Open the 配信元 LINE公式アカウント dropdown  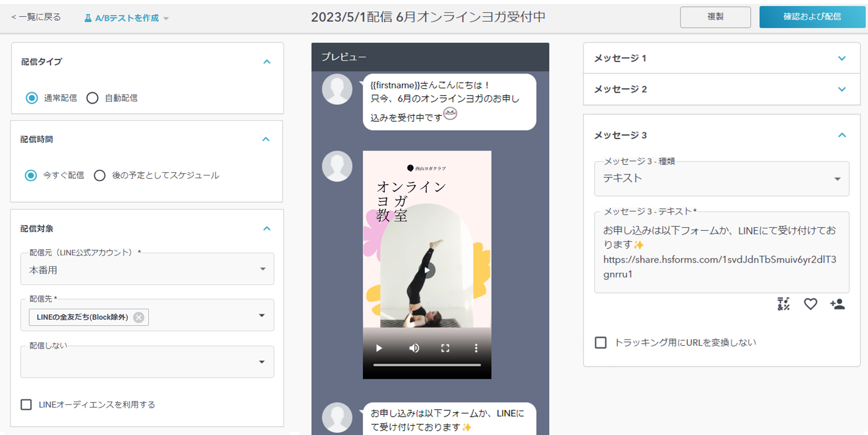pos(147,270)
